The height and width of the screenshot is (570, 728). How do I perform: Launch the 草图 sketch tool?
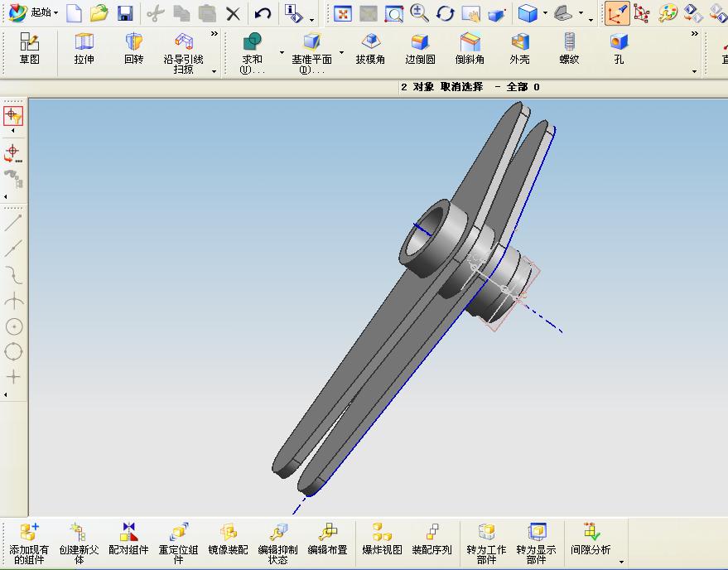coord(29,48)
